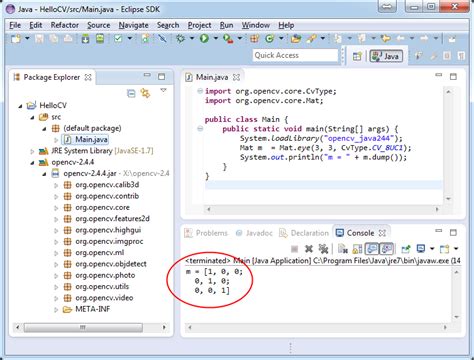
Task: Minimize the Console panel
Action: click(x=439, y=231)
